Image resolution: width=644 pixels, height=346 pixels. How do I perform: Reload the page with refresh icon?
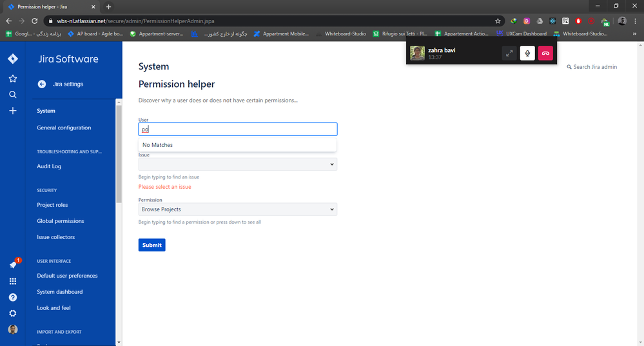pos(35,21)
